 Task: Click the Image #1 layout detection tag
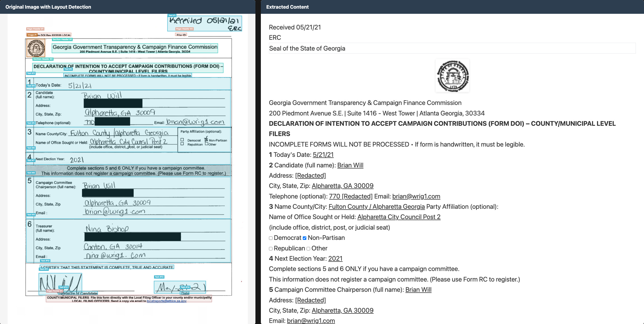[x=32, y=35]
